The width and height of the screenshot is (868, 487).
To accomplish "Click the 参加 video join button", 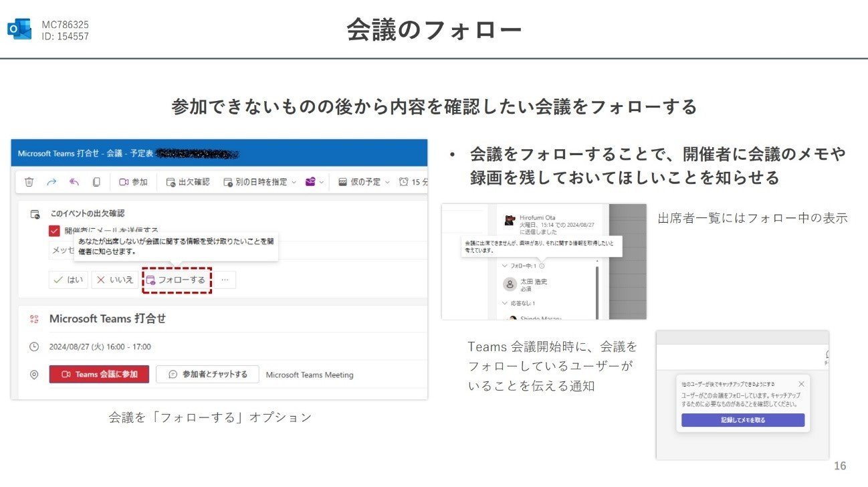I will pyautogui.click(x=133, y=182).
